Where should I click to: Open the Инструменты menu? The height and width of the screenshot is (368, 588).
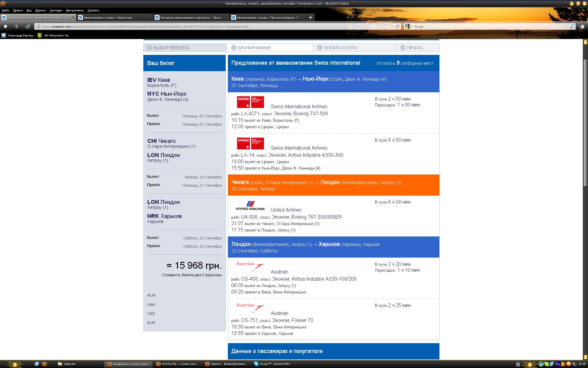coord(75,10)
